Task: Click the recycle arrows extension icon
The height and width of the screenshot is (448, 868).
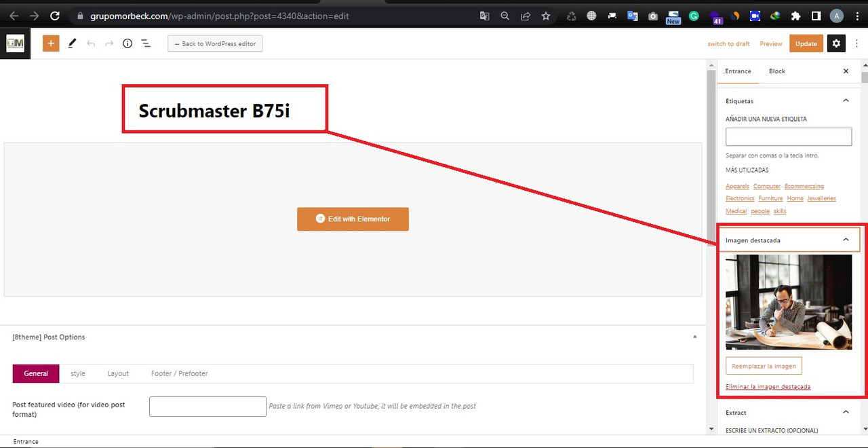Action: [571, 16]
